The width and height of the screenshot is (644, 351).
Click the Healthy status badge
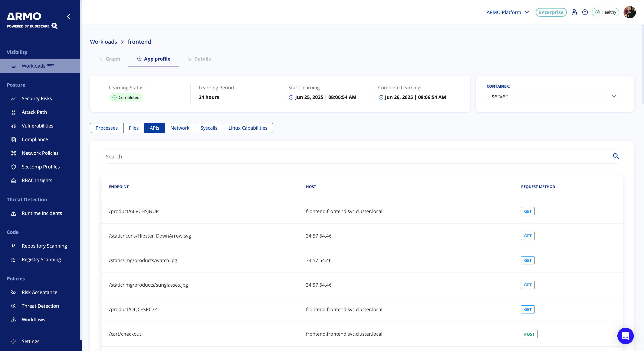click(x=605, y=12)
